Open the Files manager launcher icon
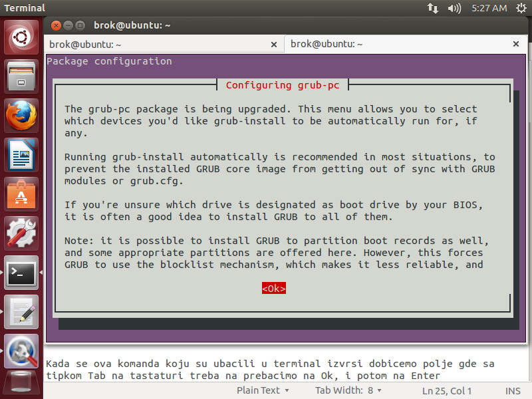Viewport: 532px width, 399px height. 21,76
